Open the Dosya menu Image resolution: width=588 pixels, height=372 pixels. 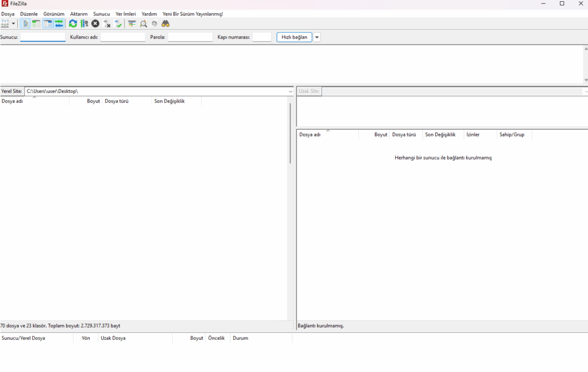pos(8,14)
